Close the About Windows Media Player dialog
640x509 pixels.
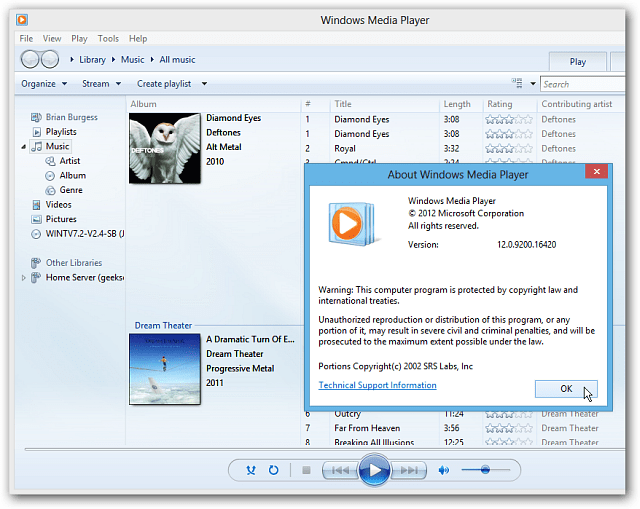click(596, 171)
